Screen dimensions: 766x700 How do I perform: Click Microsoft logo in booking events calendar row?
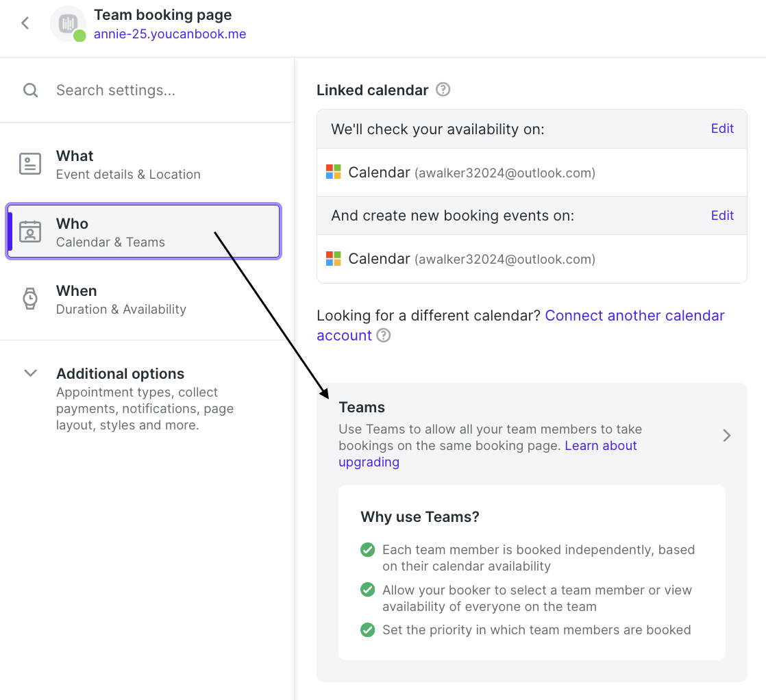pyautogui.click(x=333, y=258)
